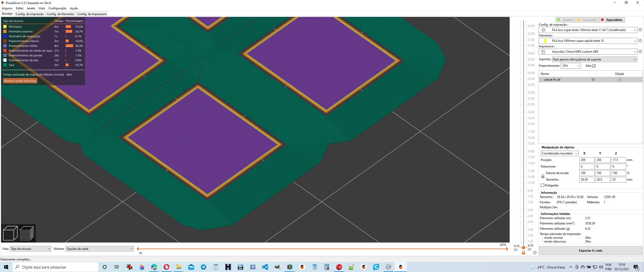Open the filament profile dropdown
This screenshot has width=644, height=272.
coord(588,41)
